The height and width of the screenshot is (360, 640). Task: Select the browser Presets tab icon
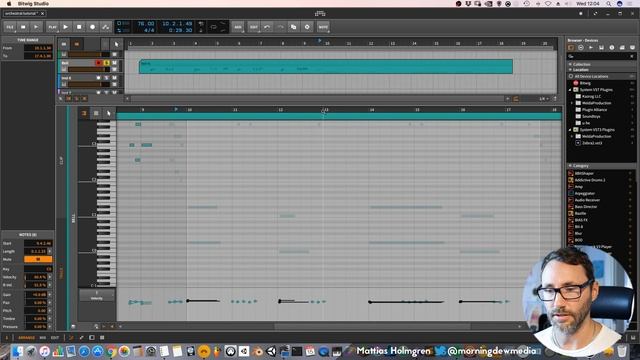[x=581, y=48]
